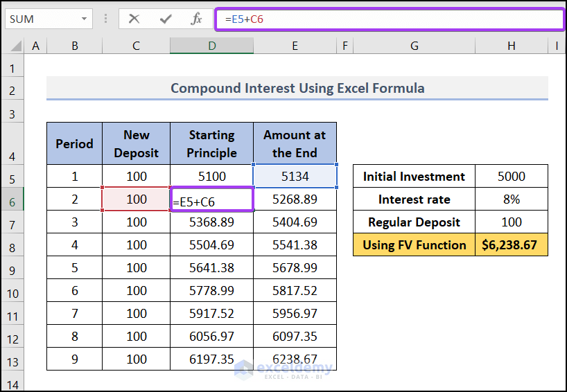This screenshot has height=392, width=567.
Task: Cancel the formula entry with the X icon
Action: click(x=134, y=19)
